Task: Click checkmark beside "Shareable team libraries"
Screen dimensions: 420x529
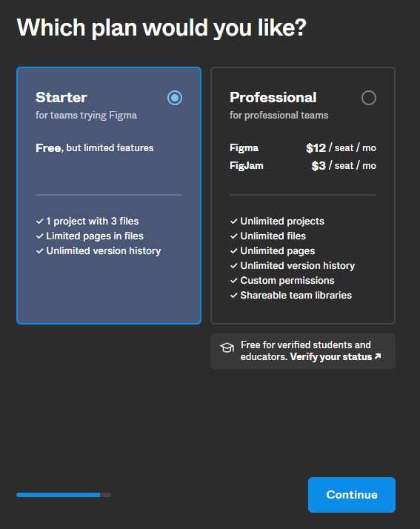Action: tap(234, 296)
